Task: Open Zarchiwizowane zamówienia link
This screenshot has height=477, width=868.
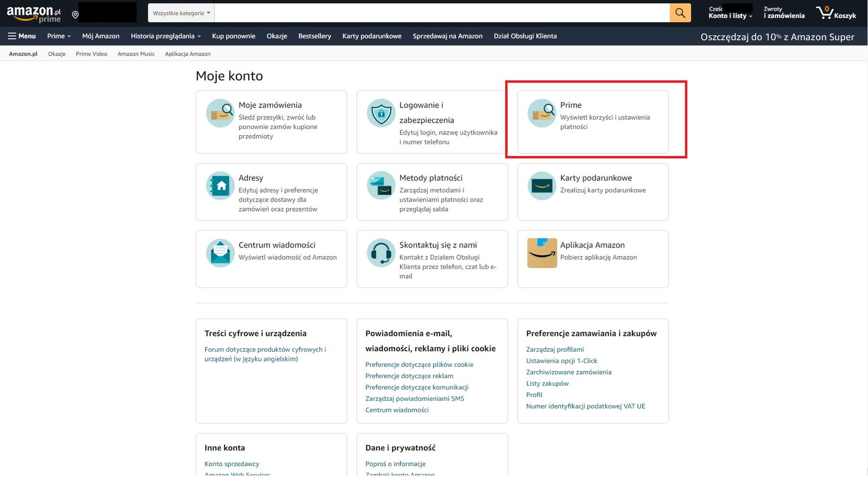Action: 569,372
